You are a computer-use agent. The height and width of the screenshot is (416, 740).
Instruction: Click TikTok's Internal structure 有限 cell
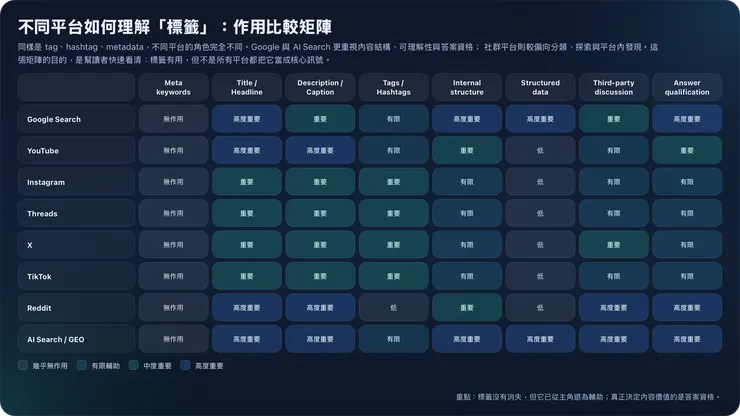click(x=467, y=276)
